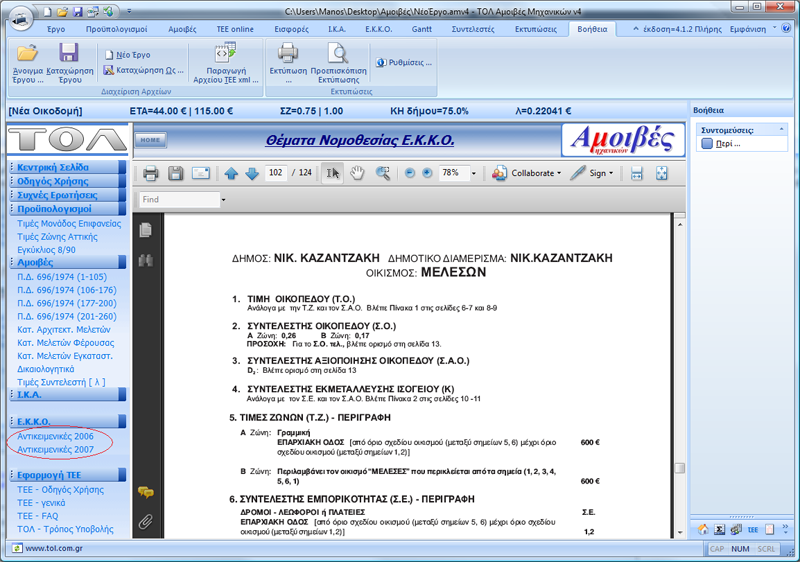Open project with Άνοιγμα Έργου button
The height and width of the screenshot is (562, 800).
[28, 63]
